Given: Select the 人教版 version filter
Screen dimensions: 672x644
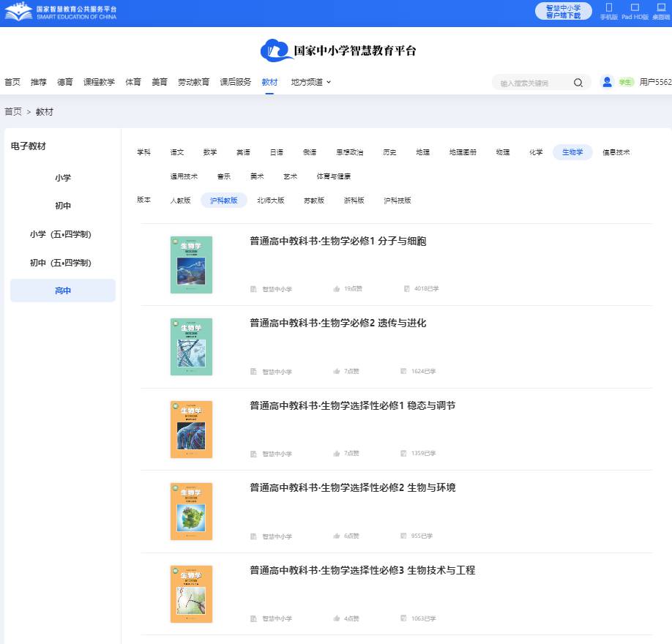Looking at the screenshot, I should [x=180, y=200].
